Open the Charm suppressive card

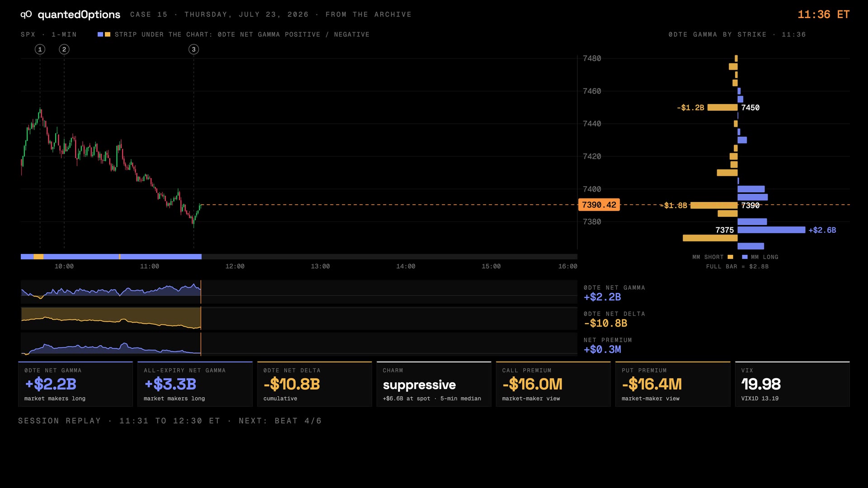tap(434, 384)
